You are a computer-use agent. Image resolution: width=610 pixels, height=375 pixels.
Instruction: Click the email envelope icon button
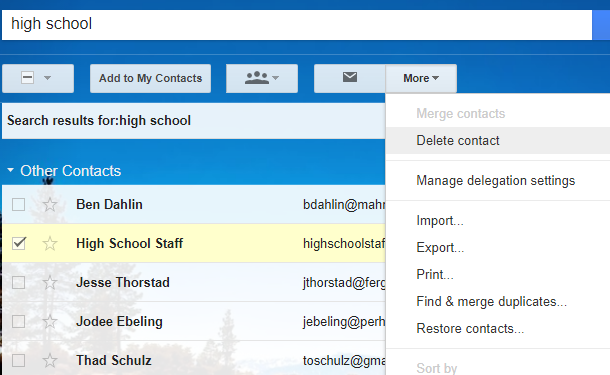click(x=350, y=78)
